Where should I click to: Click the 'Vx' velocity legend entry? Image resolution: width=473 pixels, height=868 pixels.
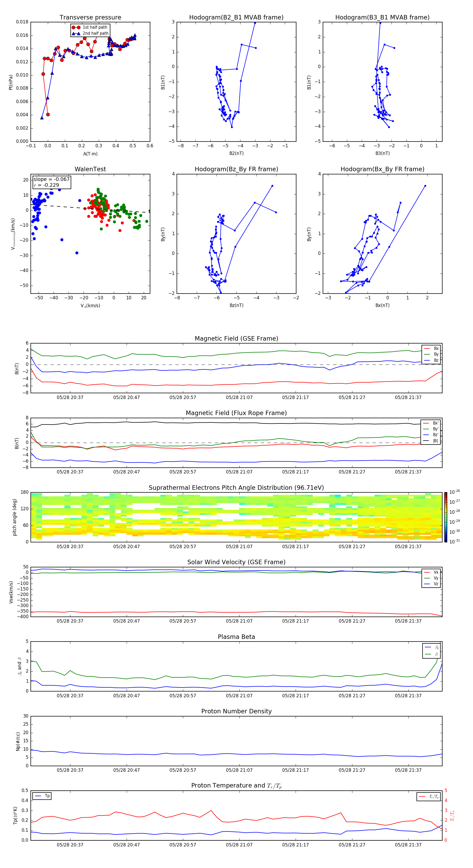click(431, 572)
